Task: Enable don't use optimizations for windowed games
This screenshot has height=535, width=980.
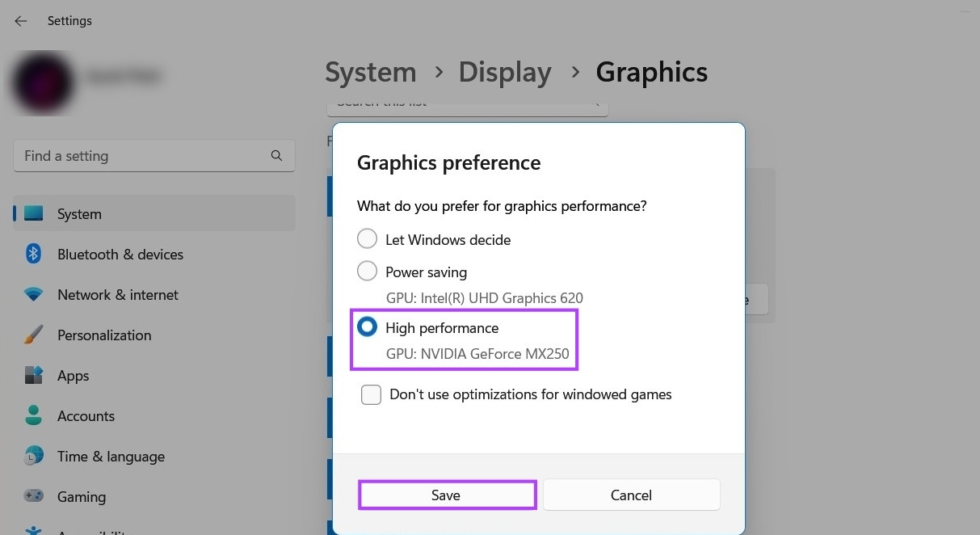Action: [371, 394]
